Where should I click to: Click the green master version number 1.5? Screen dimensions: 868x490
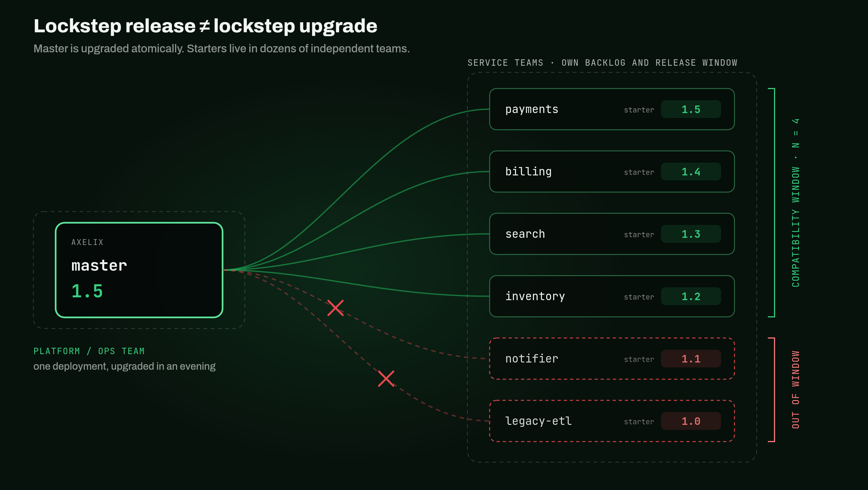click(87, 291)
